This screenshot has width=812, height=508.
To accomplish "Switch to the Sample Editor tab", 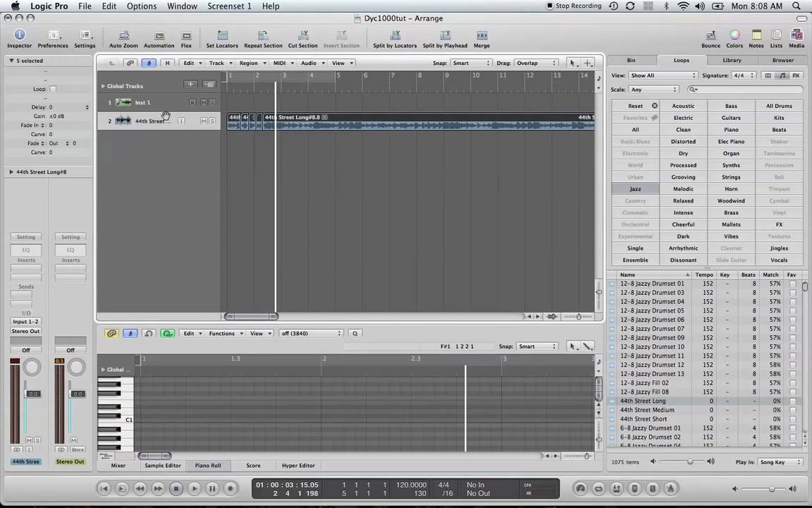I will 163,466.
